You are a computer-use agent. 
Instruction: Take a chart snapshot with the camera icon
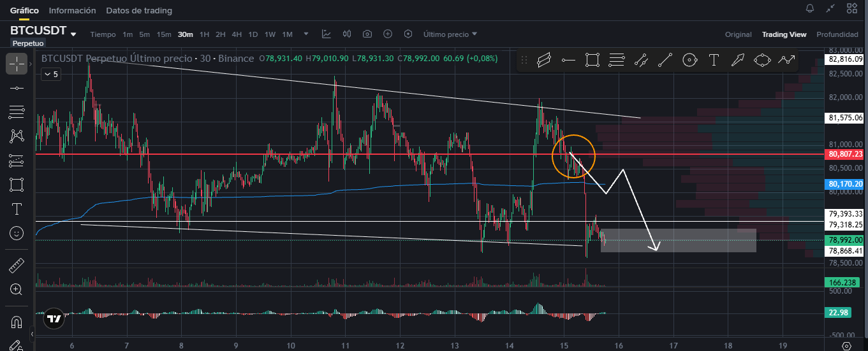[x=367, y=34]
